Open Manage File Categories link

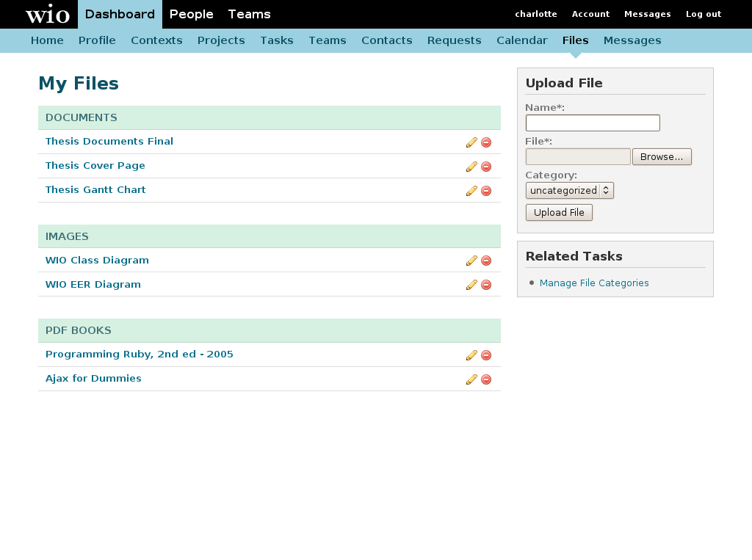coord(593,283)
